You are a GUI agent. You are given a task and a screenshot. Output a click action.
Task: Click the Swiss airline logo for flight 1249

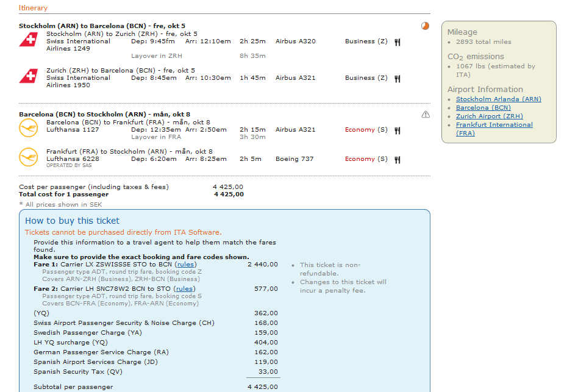(x=29, y=40)
